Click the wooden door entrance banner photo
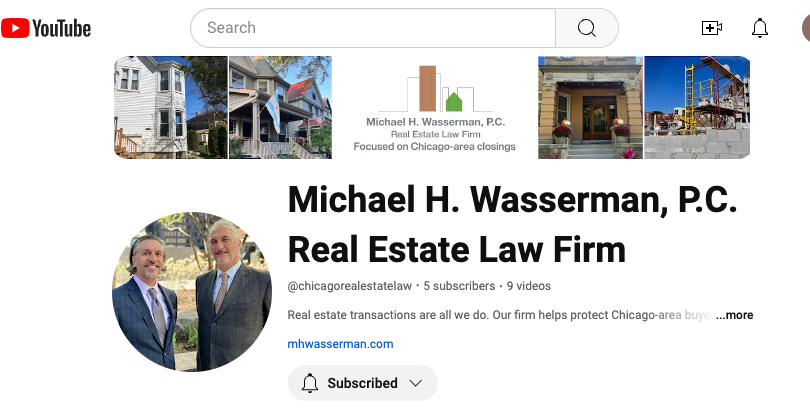The width and height of the screenshot is (810, 416). tap(590, 107)
